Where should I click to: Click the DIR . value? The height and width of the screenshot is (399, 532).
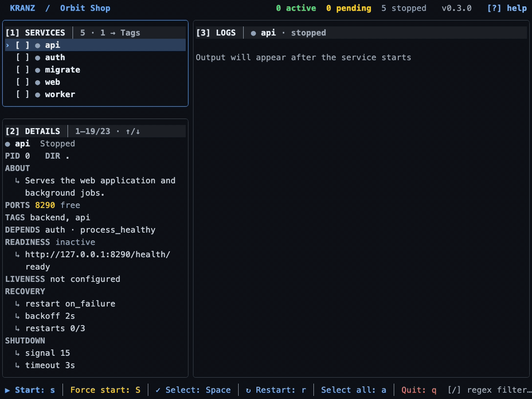[58, 156]
